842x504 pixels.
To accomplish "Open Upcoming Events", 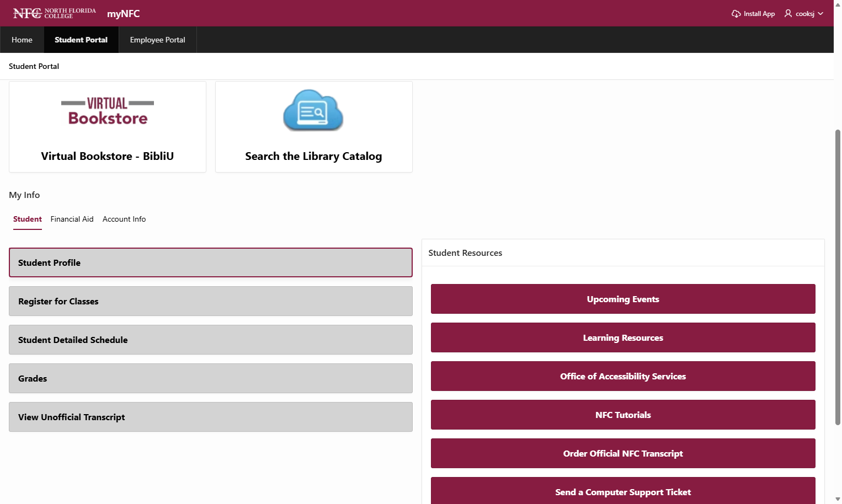I will point(623,299).
